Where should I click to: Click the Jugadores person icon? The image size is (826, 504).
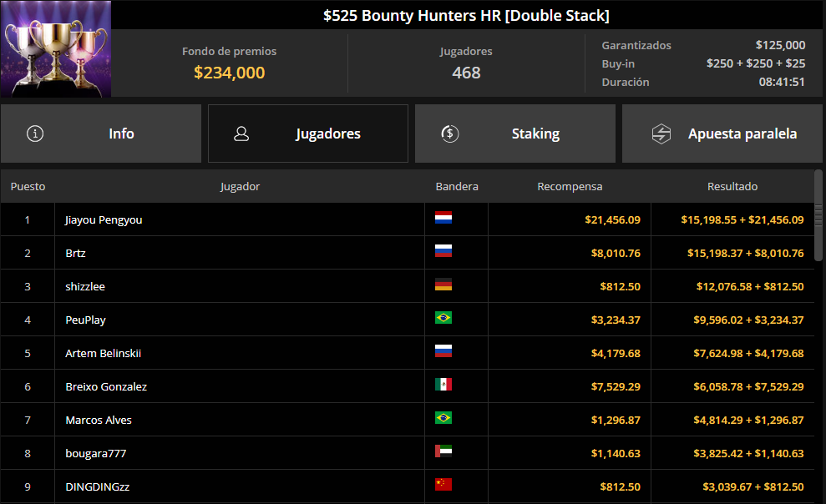[241, 134]
